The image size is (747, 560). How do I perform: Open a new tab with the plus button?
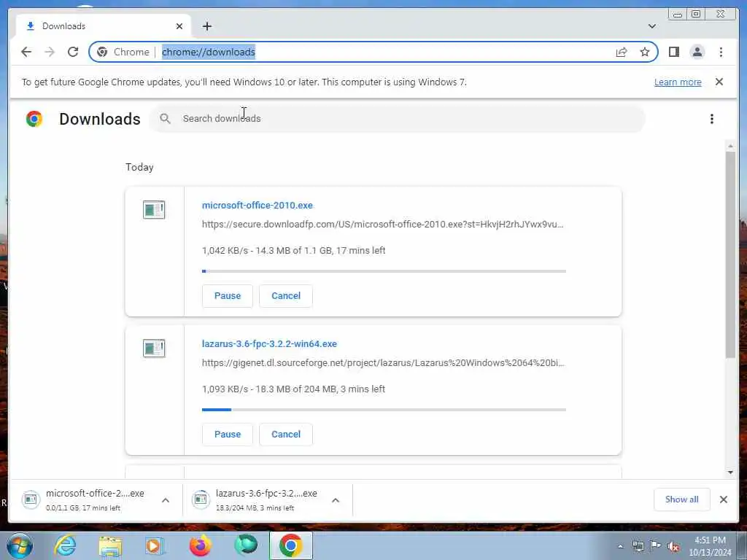206,26
